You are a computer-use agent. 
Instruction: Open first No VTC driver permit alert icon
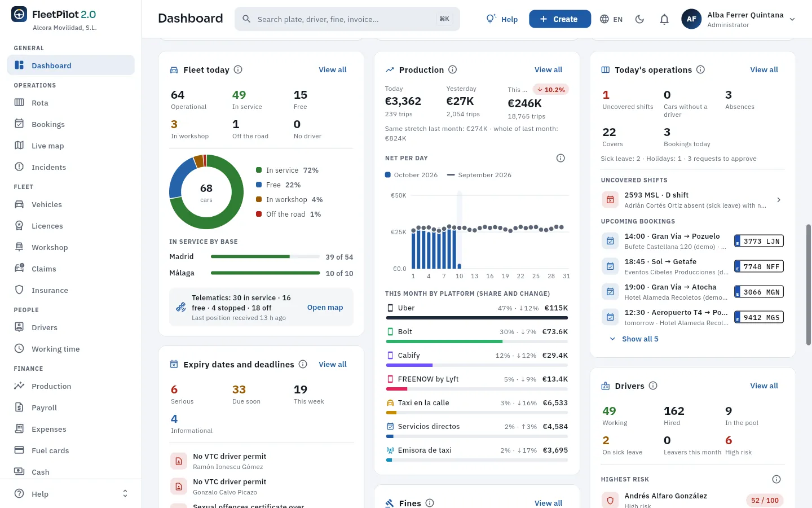(179, 461)
